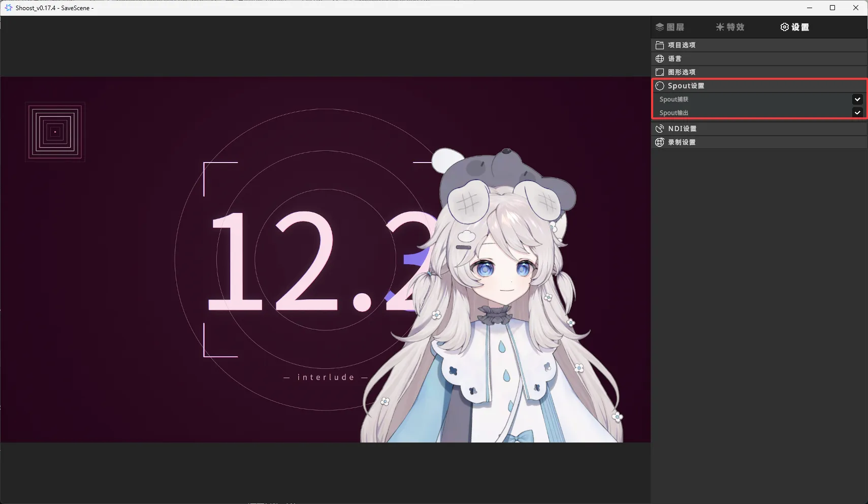The height and width of the screenshot is (504, 868).
Task: Switch to the 图层 layers tab
Action: [x=670, y=27]
